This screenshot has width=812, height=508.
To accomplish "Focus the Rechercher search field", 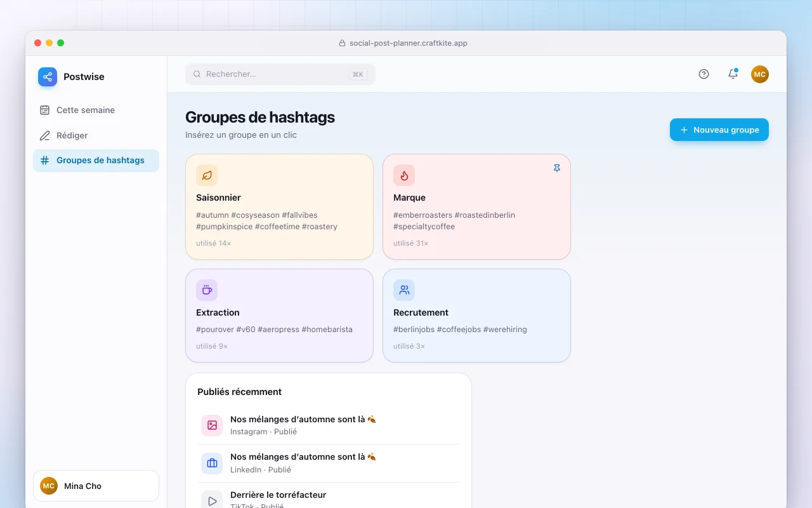I will (x=280, y=74).
